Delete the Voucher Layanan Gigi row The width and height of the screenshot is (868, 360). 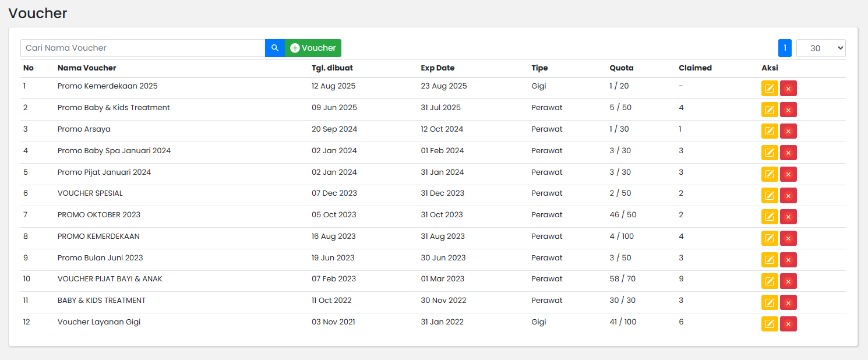tap(788, 324)
